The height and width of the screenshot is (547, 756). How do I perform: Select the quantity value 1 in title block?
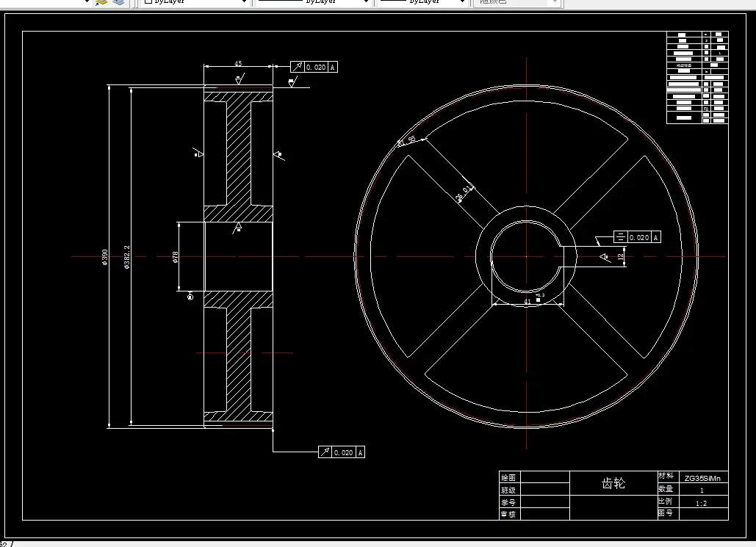click(x=702, y=490)
